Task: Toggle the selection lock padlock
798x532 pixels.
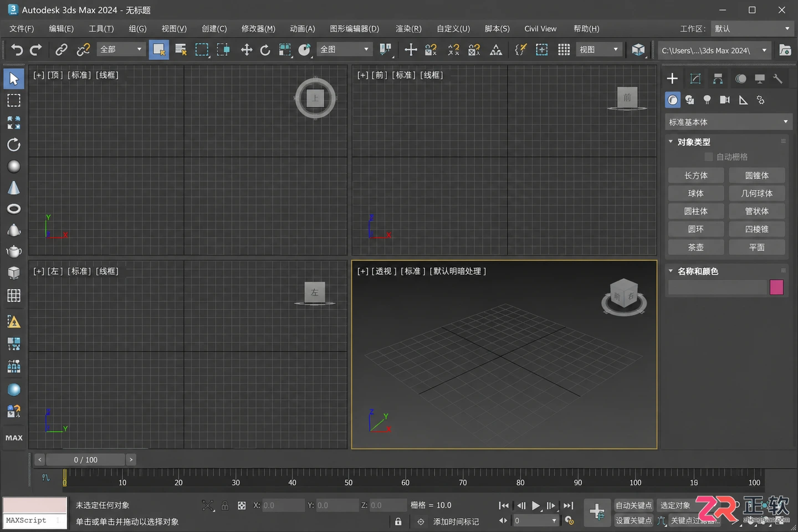Action: pos(225,505)
